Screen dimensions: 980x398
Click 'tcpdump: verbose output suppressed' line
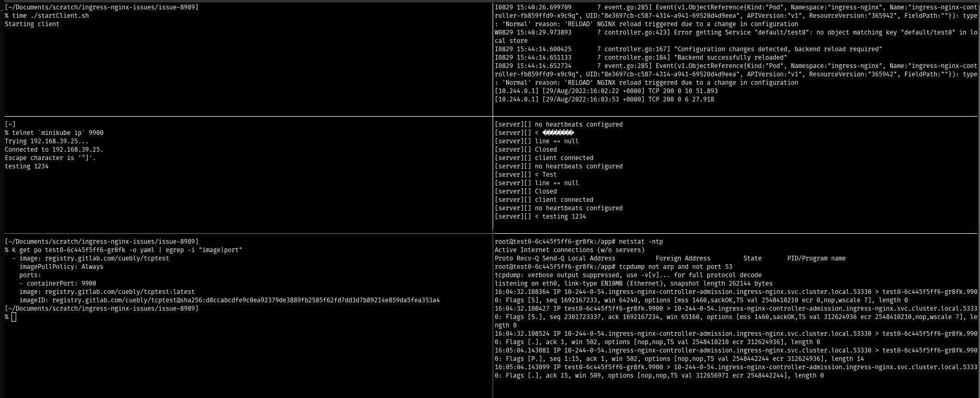click(628, 275)
